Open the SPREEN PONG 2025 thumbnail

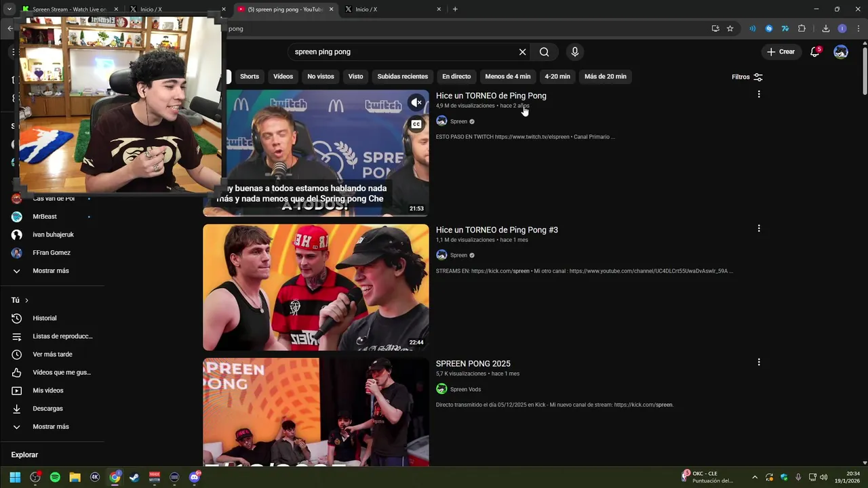click(x=316, y=412)
